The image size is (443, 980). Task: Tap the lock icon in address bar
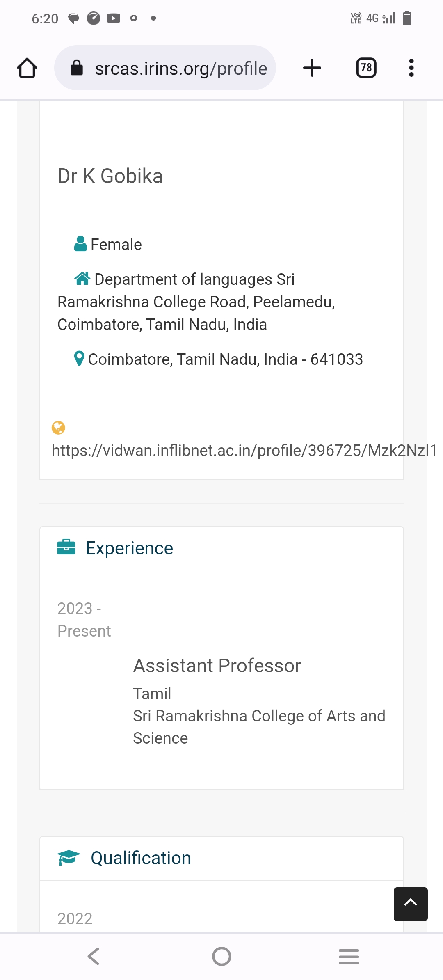[x=77, y=68]
